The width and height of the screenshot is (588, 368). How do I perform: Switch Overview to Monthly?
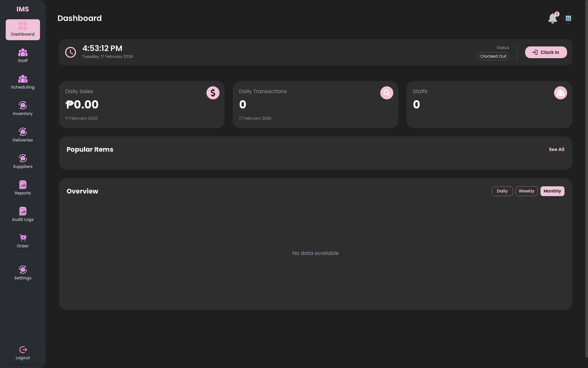[552, 191]
